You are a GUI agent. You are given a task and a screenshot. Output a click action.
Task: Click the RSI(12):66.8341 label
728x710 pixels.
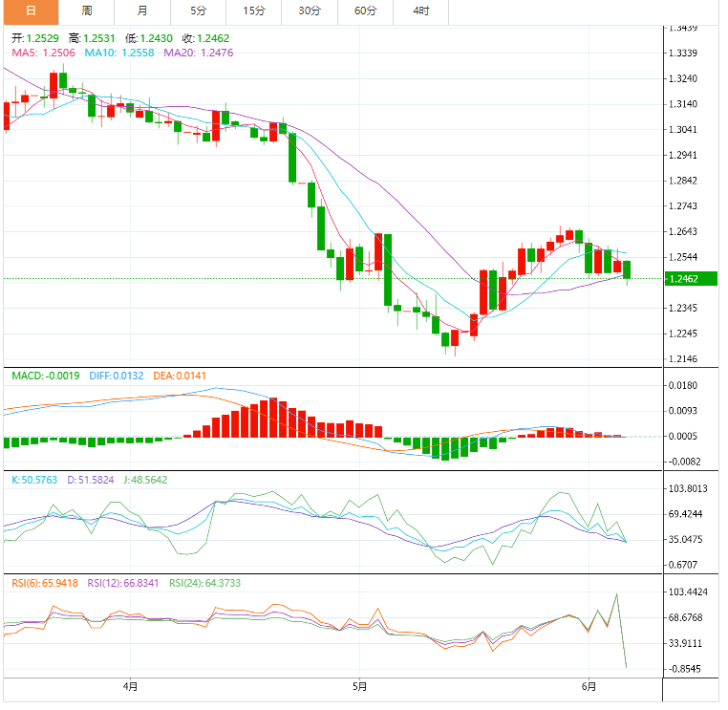[x=123, y=584]
